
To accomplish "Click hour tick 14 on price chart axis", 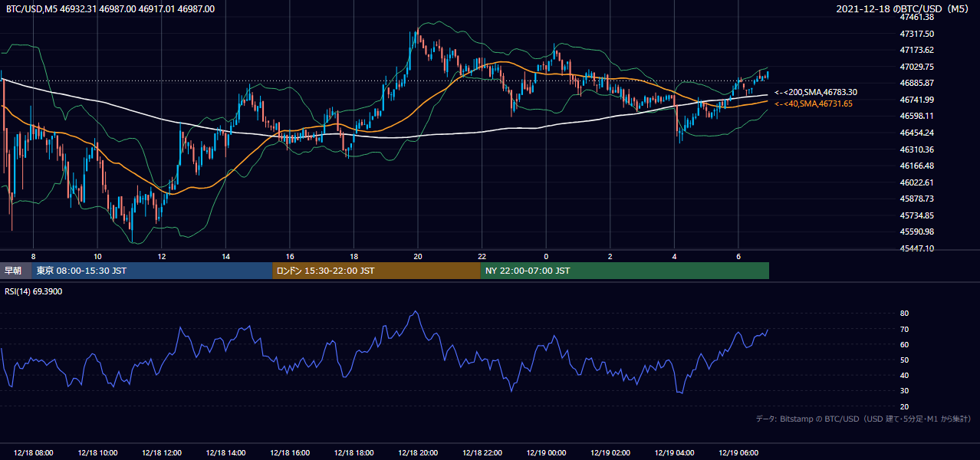I will click(225, 256).
